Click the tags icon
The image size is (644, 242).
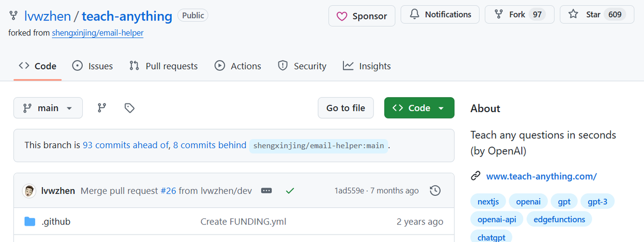129,108
